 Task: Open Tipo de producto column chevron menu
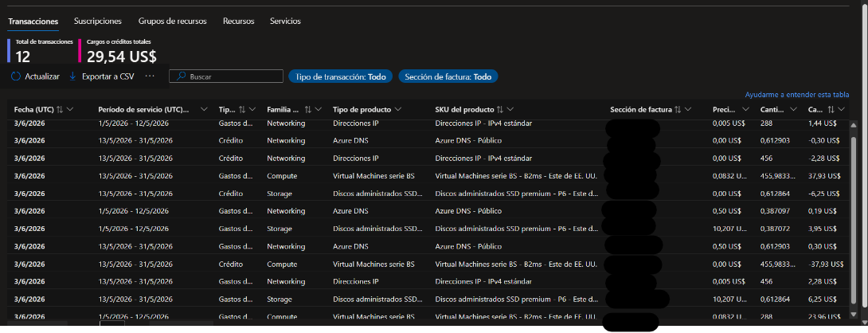[399, 109]
